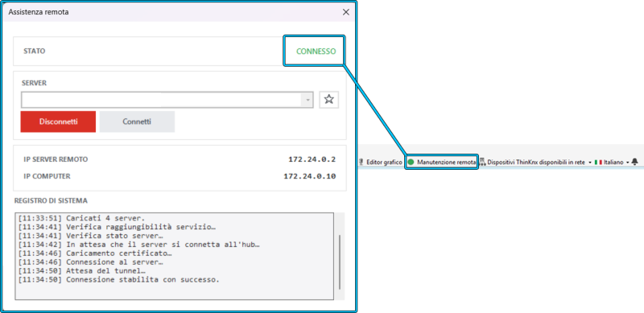This screenshot has width=644, height=313.
Task: Click the green connection status dot
Action: click(411, 163)
